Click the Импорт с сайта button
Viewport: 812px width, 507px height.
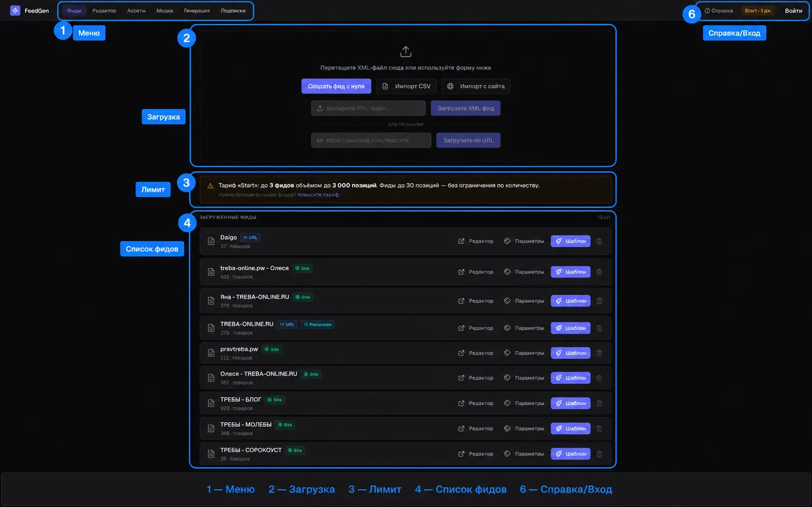click(476, 86)
